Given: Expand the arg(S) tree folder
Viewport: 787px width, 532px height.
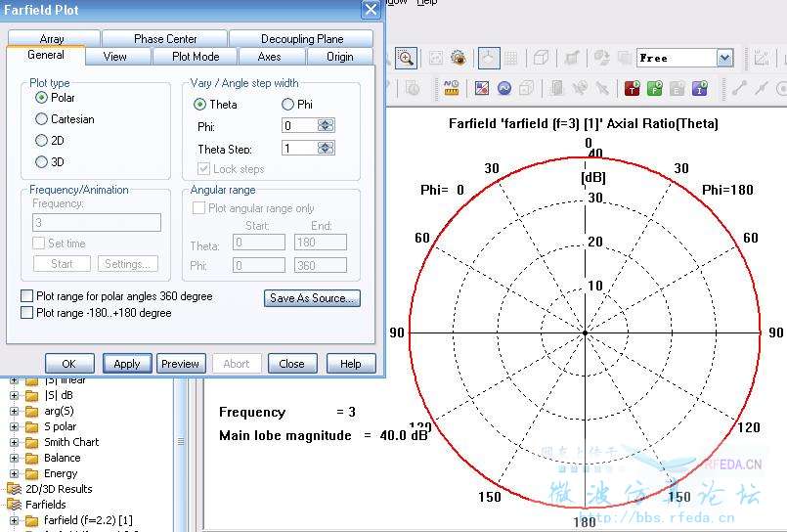Looking at the screenshot, I should point(14,411).
